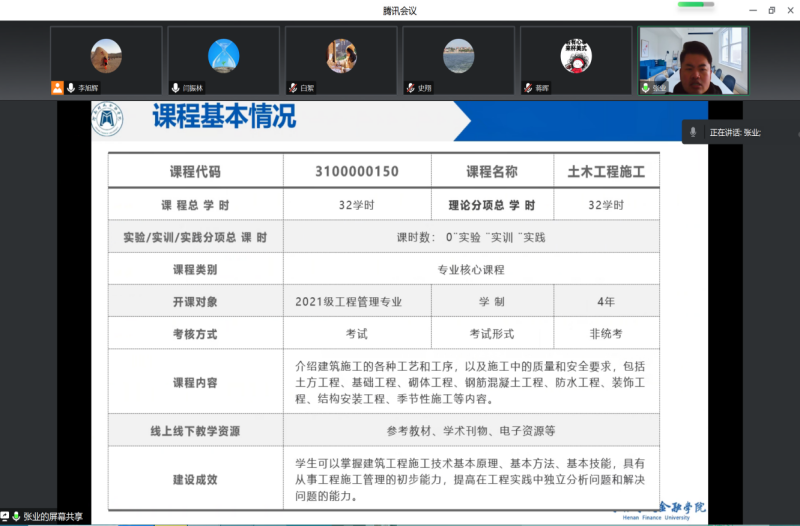Click the host badge icon beside 李湘辉
800x526 pixels.
coord(57,88)
